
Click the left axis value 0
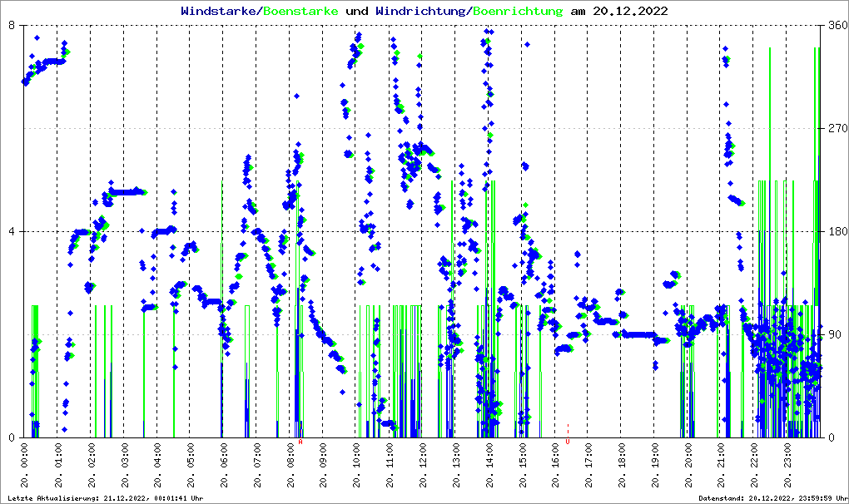point(12,437)
